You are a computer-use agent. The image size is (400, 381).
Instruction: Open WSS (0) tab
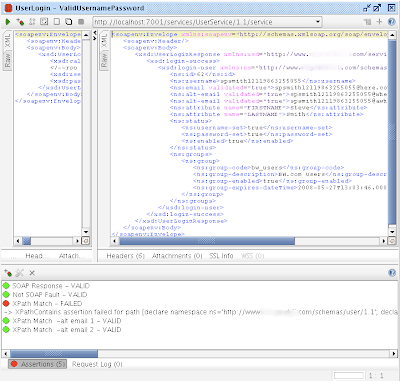point(252,256)
